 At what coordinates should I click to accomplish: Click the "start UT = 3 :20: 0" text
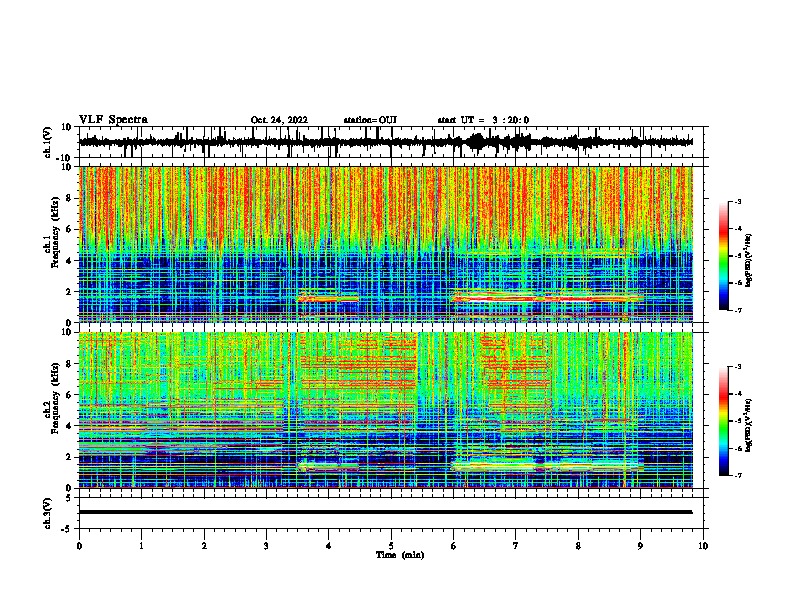(x=483, y=120)
